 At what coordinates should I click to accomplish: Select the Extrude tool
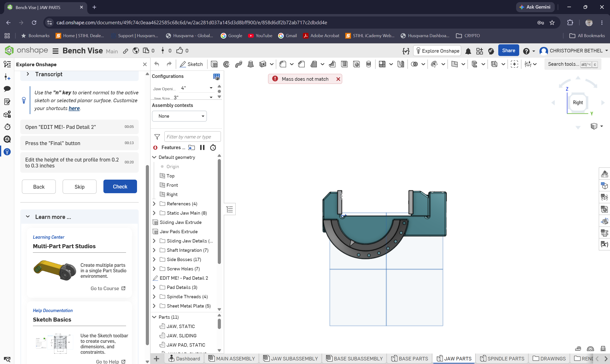pyautogui.click(x=214, y=64)
